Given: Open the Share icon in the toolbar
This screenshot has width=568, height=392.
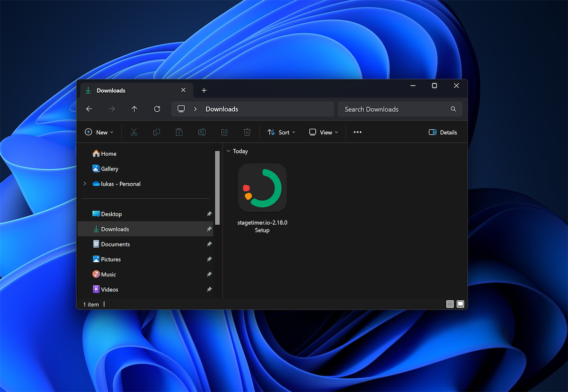Looking at the screenshot, I should point(224,132).
